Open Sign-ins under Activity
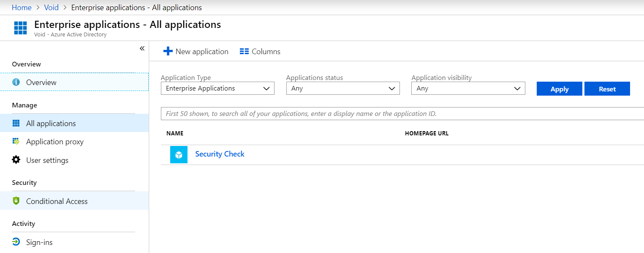The image size is (644, 253). click(x=74, y=242)
